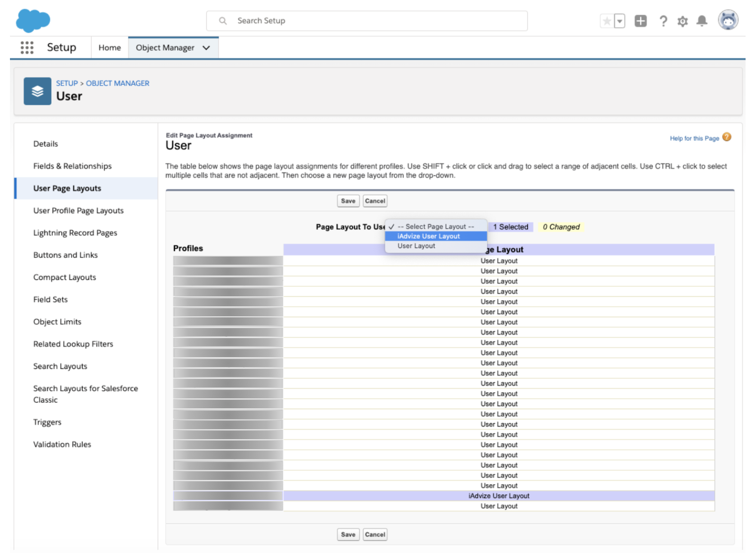Open Object Limits sidebar item
Image resolution: width=756 pixels, height=553 pixels.
tap(57, 322)
